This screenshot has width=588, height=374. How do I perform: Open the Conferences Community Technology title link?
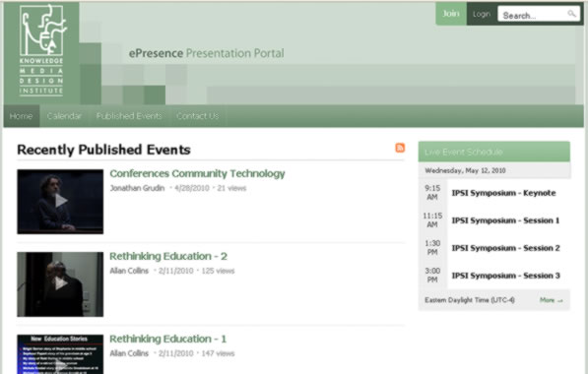click(197, 173)
